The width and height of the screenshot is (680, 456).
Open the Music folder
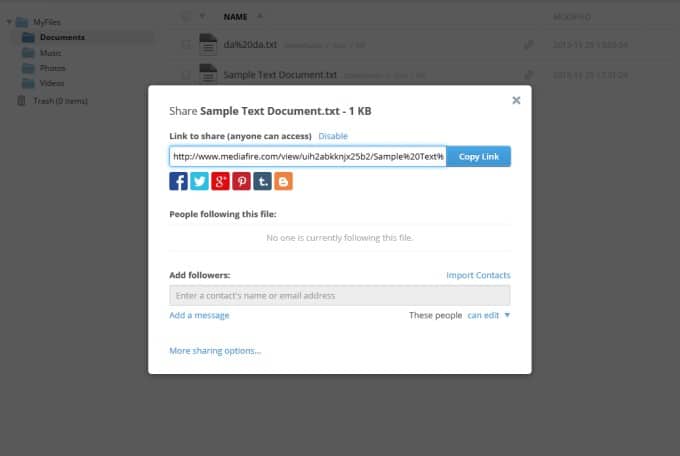(x=50, y=53)
